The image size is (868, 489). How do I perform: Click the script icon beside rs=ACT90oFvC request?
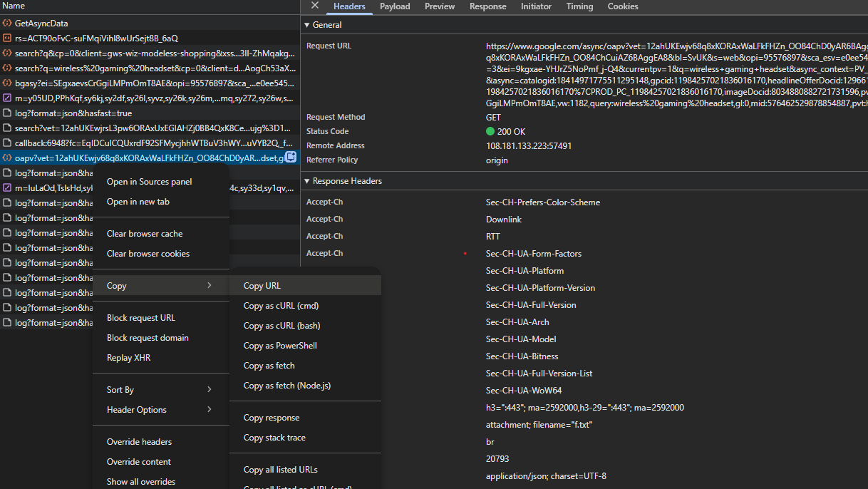tap(7, 38)
